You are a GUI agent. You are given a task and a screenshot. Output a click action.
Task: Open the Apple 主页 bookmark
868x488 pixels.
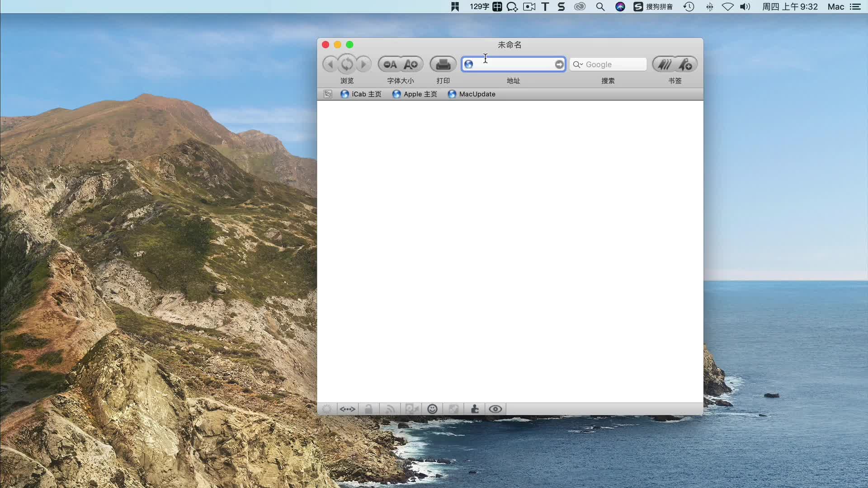pyautogui.click(x=415, y=94)
